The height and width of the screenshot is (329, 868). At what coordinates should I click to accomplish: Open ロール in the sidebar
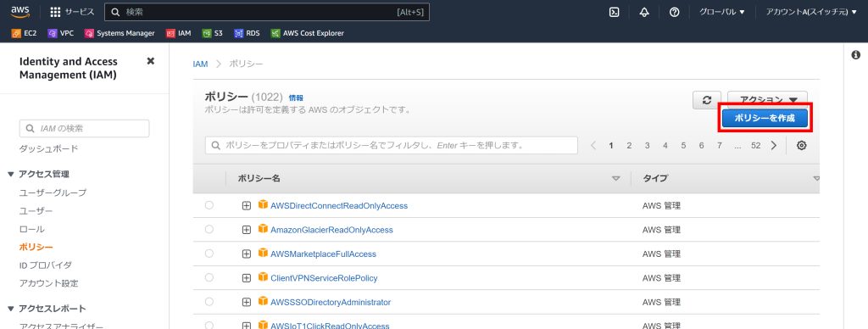(x=32, y=229)
